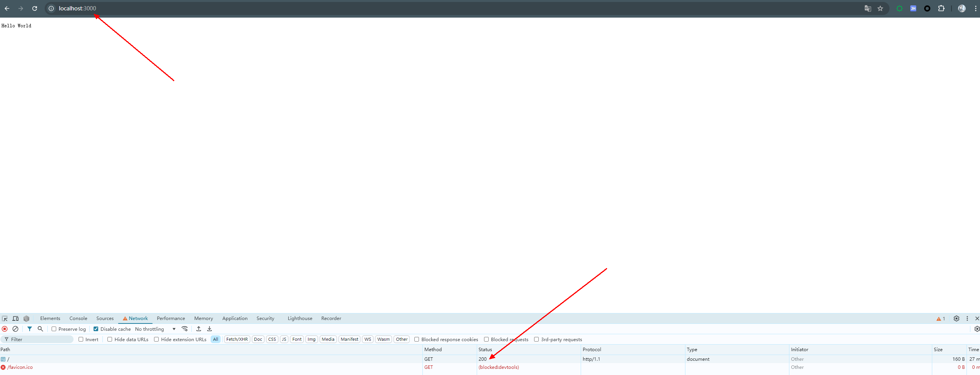Image resolution: width=980 pixels, height=375 pixels.
Task: Open the Lighthouse panel
Action: [x=300, y=318]
